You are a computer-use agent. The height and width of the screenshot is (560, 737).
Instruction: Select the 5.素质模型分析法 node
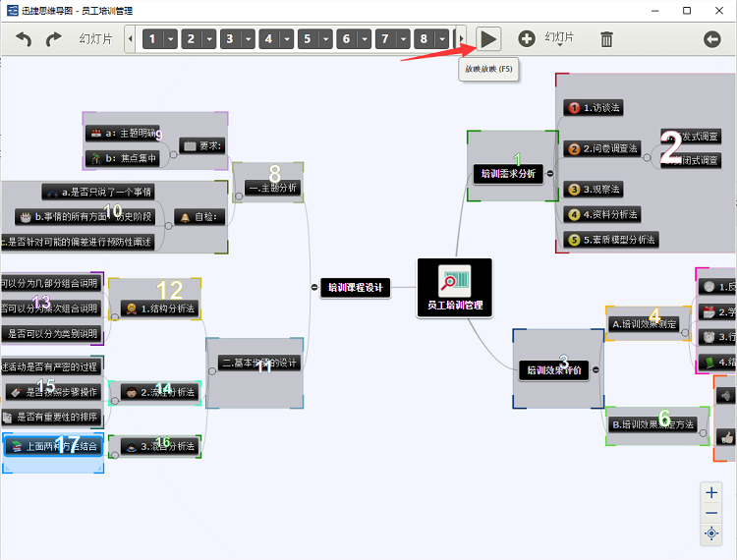click(x=611, y=240)
